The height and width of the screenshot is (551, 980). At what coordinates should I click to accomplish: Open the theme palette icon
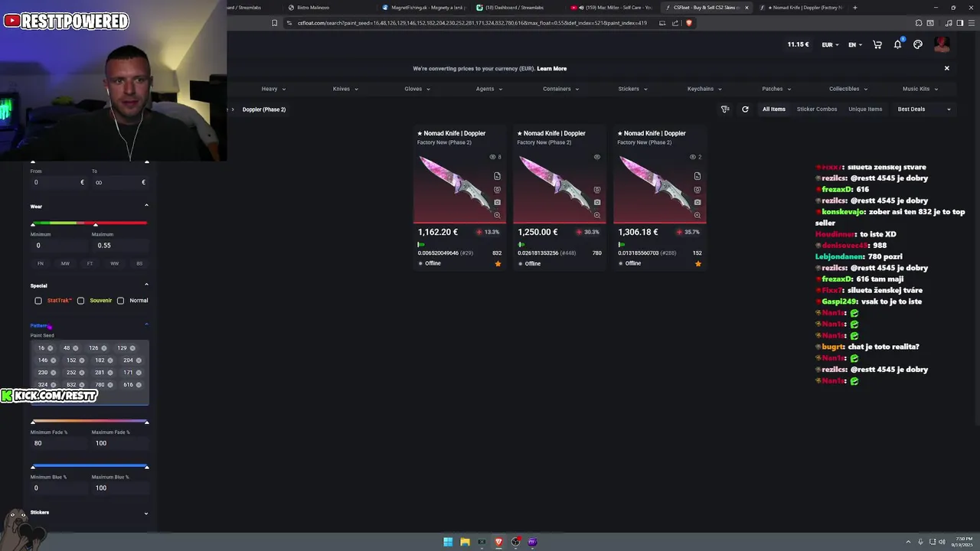click(918, 44)
